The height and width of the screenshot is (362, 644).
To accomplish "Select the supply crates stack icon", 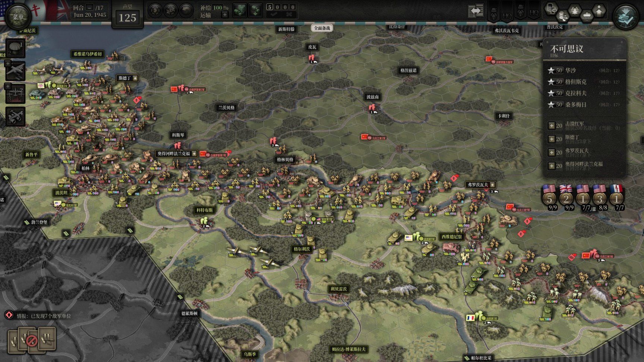I will click(240, 10).
